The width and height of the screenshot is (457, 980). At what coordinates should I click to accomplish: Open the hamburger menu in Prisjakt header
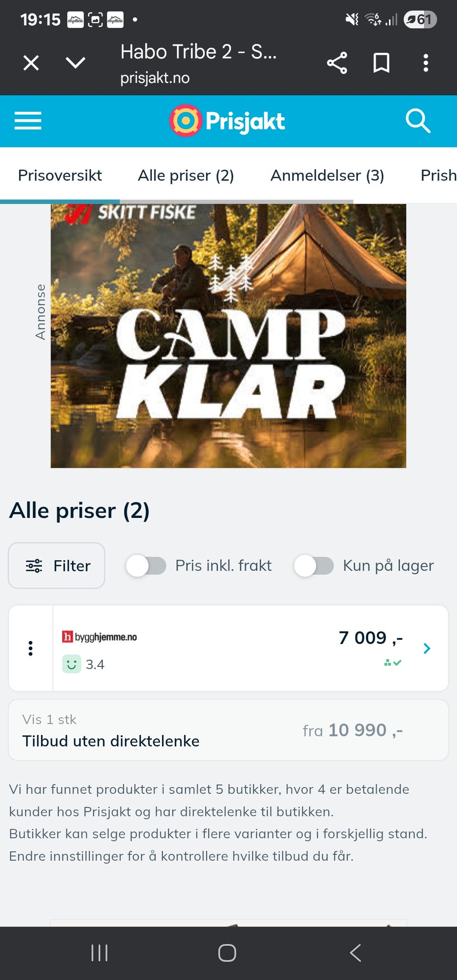point(28,121)
